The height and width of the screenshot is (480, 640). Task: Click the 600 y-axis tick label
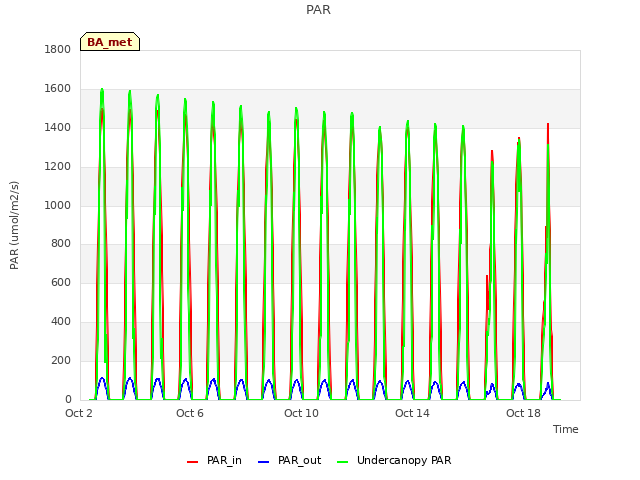61,282
